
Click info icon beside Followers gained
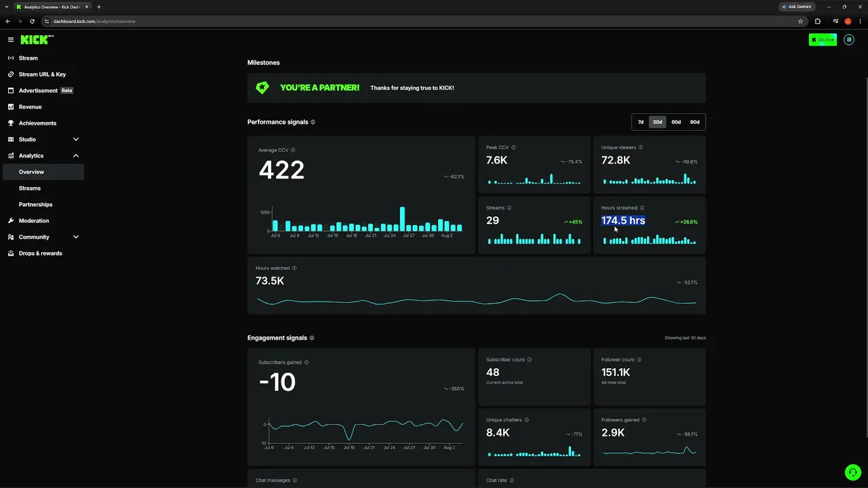[644, 420]
